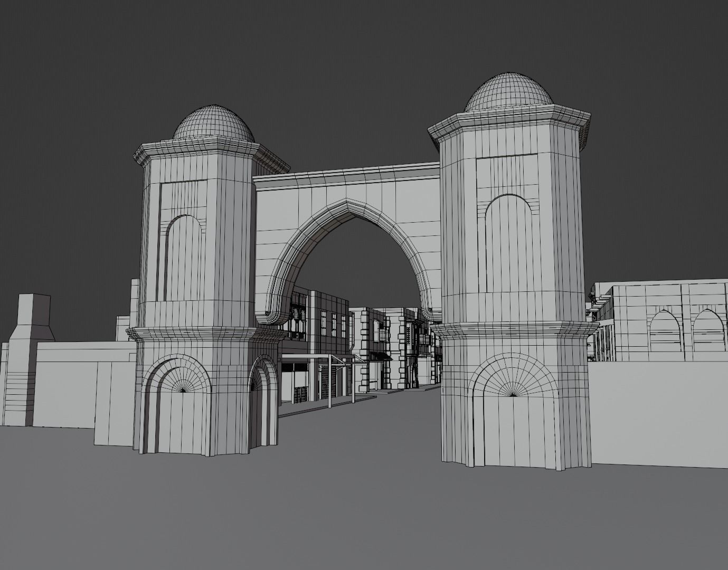728x570 pixels.
Task: Select the dome atop the left tower
Action: point(214,123)
